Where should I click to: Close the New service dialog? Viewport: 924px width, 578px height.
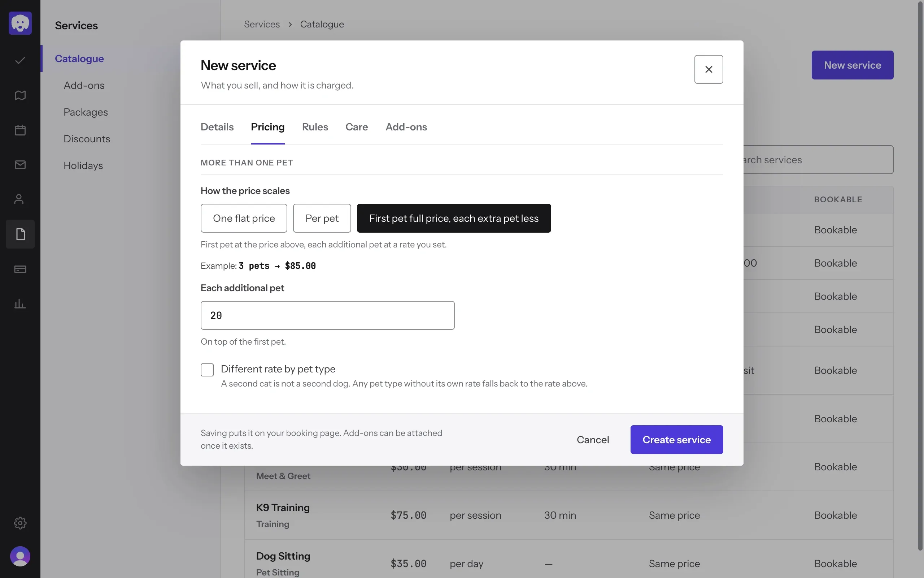[708, 69]
